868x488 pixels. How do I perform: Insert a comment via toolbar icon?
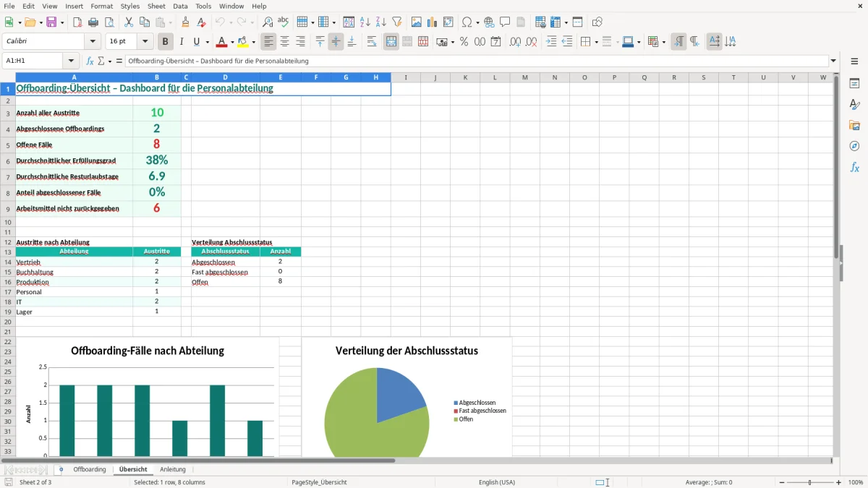505,22
